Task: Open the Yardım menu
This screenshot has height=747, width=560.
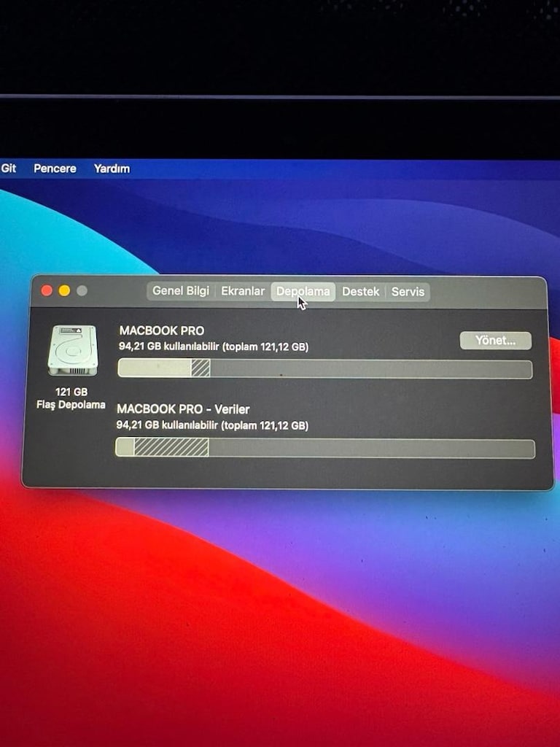Action: [x=112, y=169]
